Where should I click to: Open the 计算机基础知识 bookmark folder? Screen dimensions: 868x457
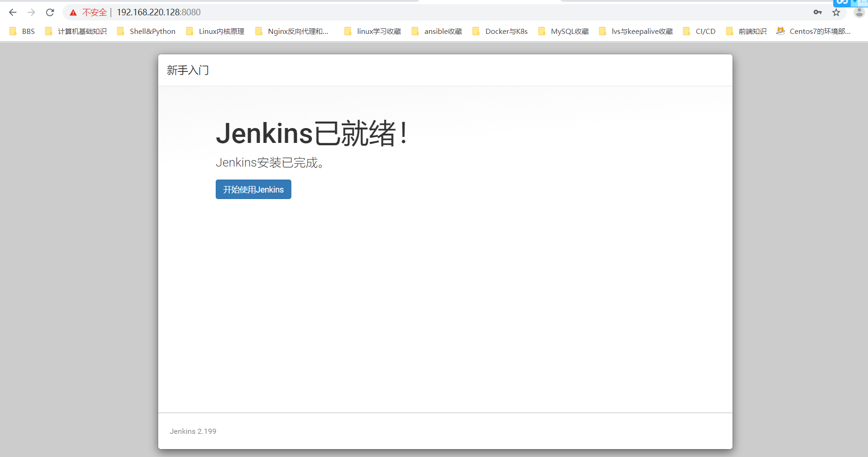[76, 31]
